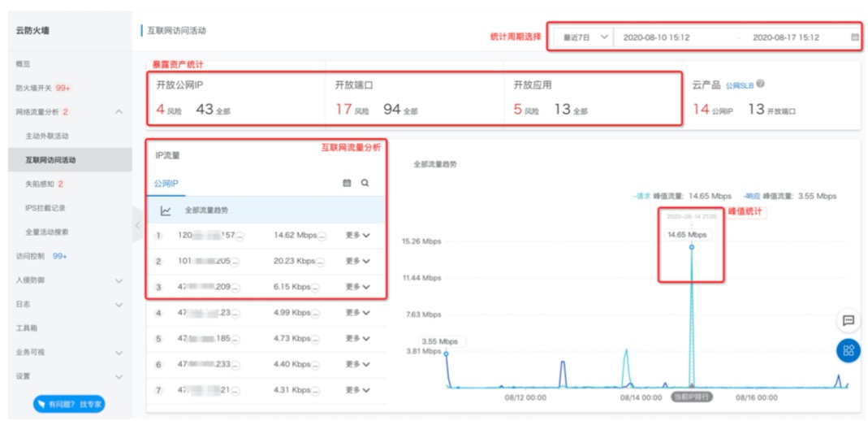Expand 更多 for the 4.31 Kbps row
This screenshot has width=868, height=421.
[x=357, y=390]
